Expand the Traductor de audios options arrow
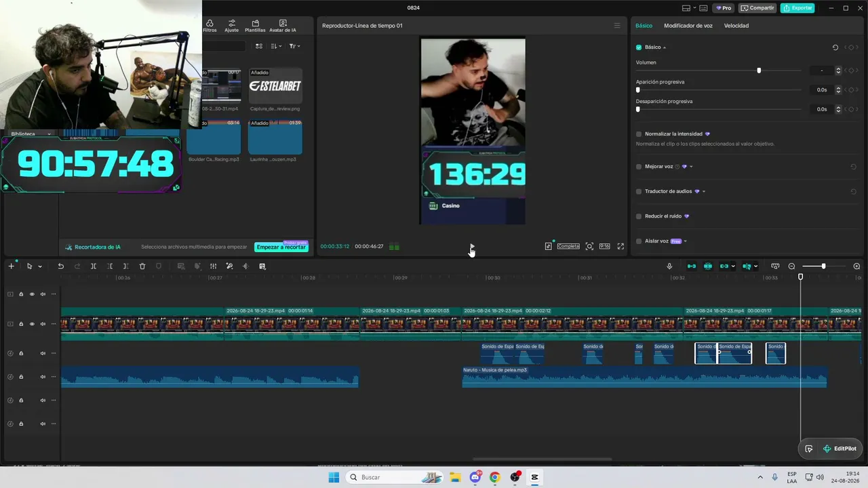Screen dimensions: 868x488 point(704,192)
